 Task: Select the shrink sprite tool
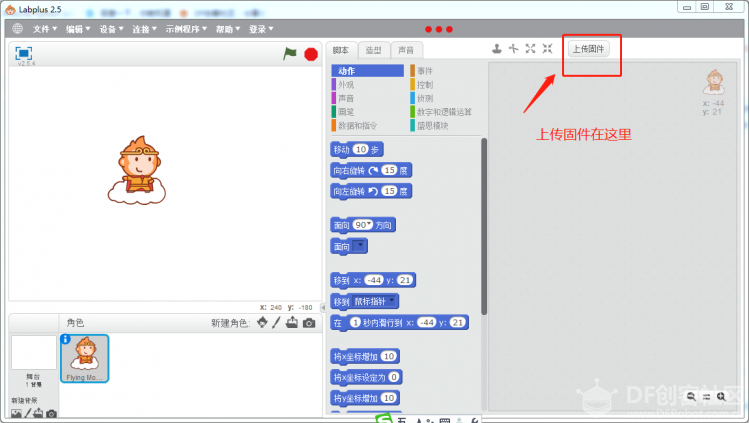tap(547, 48)
